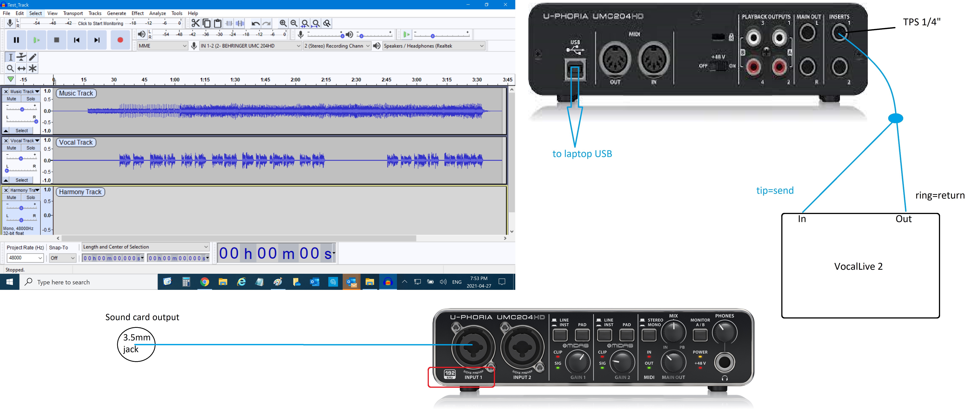Choose the Time Shift arrows tool
Screen dimensions: 980x409
pos(21,68)
